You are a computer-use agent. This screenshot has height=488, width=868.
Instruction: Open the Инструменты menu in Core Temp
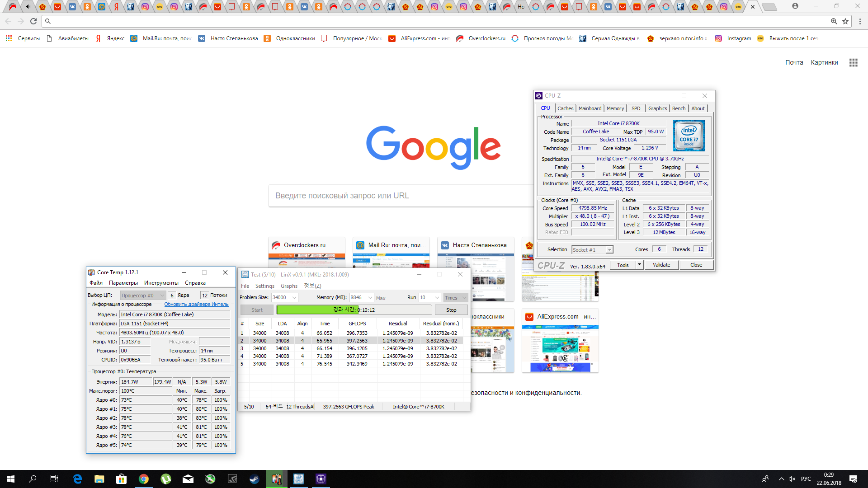point(161,283)
